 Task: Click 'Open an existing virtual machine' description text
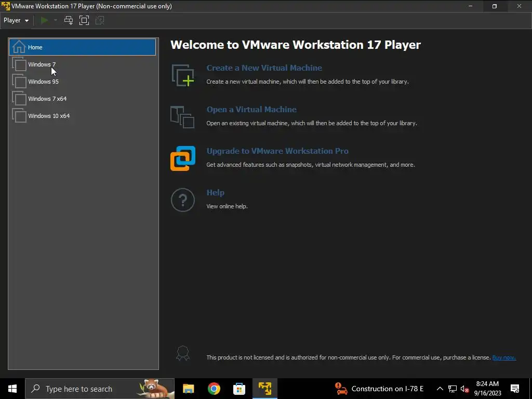(x=312, y=123)
